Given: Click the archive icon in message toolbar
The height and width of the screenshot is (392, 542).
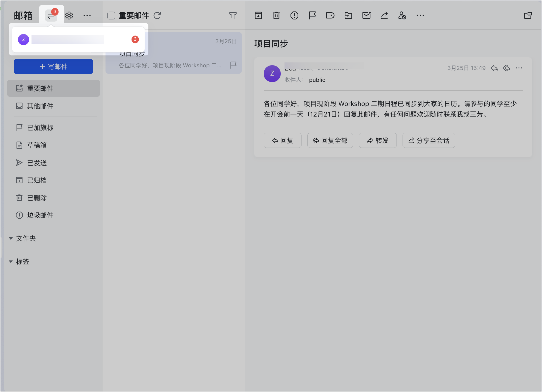Looking at the screenshot, I should [258, 16].
